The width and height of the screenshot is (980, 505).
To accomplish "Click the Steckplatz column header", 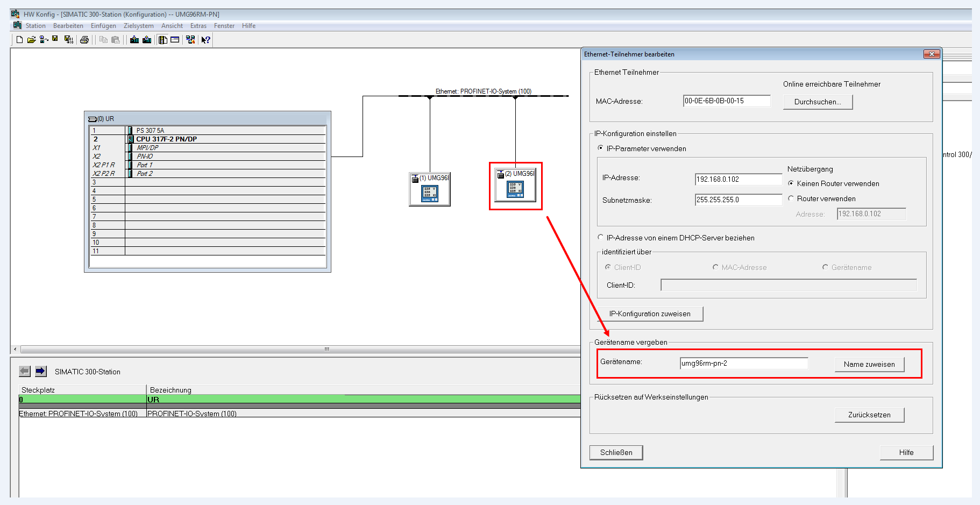I will click(82, 390).
